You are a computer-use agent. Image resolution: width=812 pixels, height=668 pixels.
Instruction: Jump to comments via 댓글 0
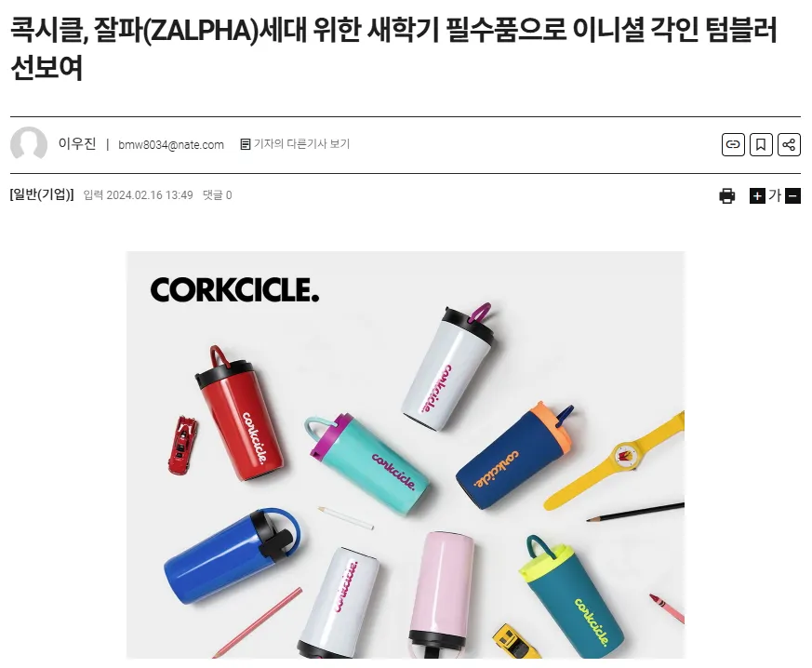tap(217, 195)
